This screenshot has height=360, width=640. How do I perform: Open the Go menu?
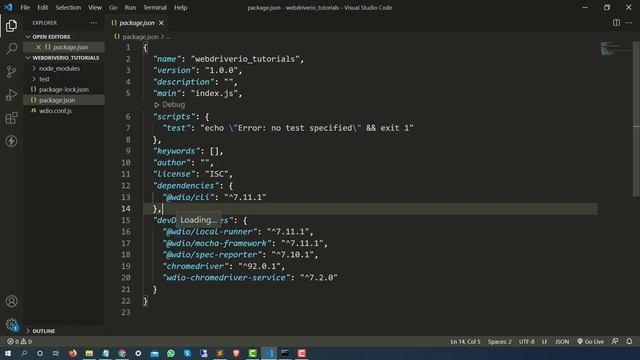pos(113,7)
